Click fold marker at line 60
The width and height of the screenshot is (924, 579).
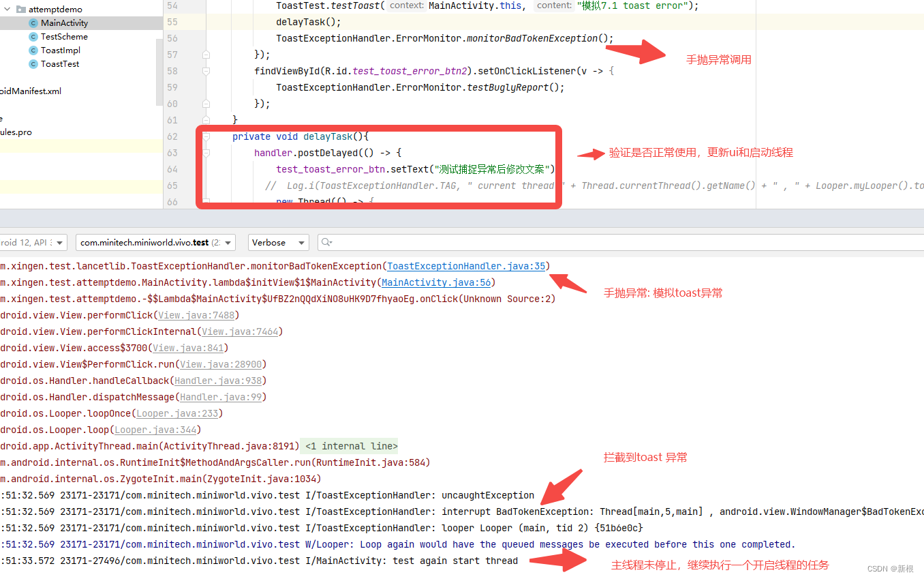pos(206,104)
